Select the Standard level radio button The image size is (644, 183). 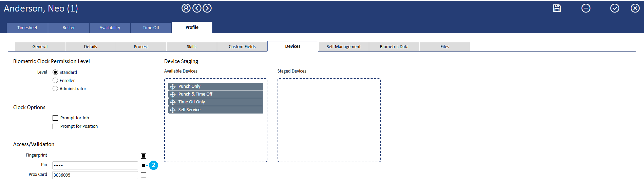(x=55, y=72)
